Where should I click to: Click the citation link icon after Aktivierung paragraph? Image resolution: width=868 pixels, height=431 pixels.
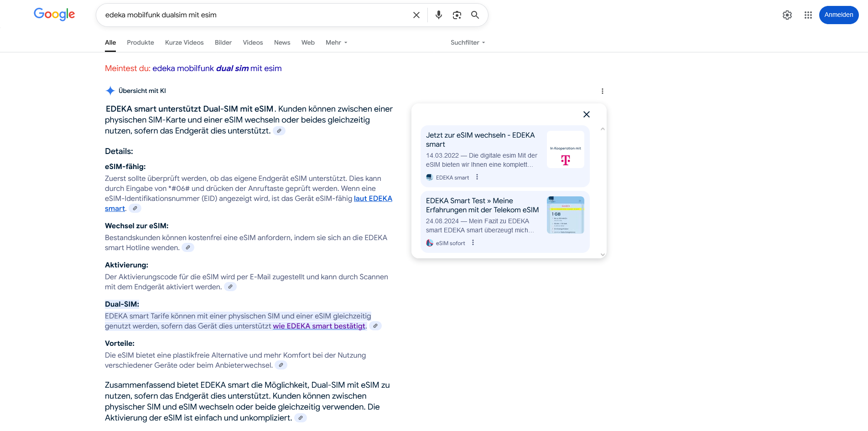point(230,287)
